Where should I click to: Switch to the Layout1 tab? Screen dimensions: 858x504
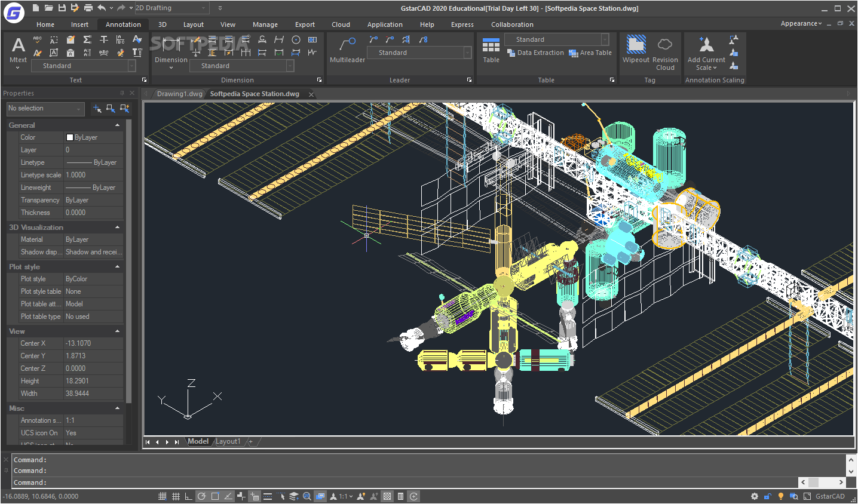point(228,441)
